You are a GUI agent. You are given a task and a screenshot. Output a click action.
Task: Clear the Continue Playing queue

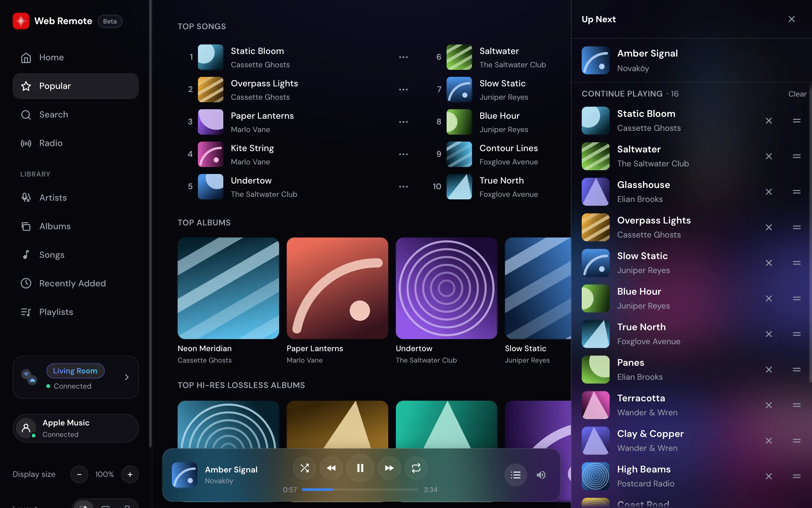(797, 94)
